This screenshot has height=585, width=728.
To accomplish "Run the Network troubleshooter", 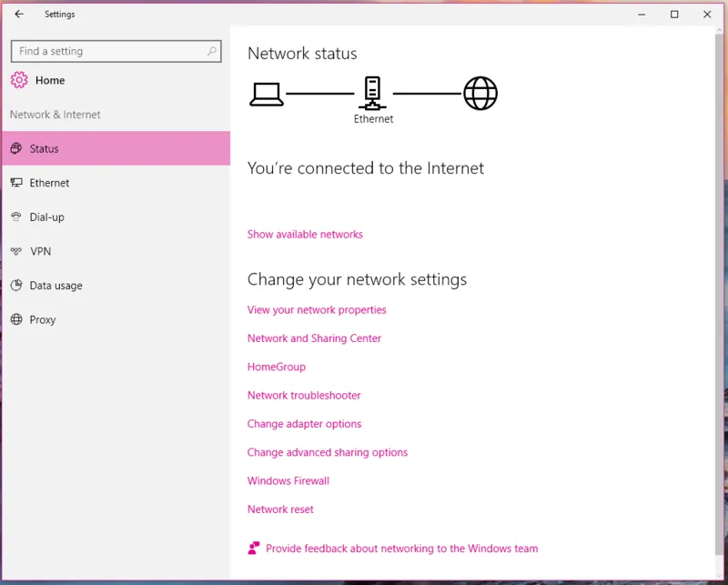I will (x=304, y=396).
